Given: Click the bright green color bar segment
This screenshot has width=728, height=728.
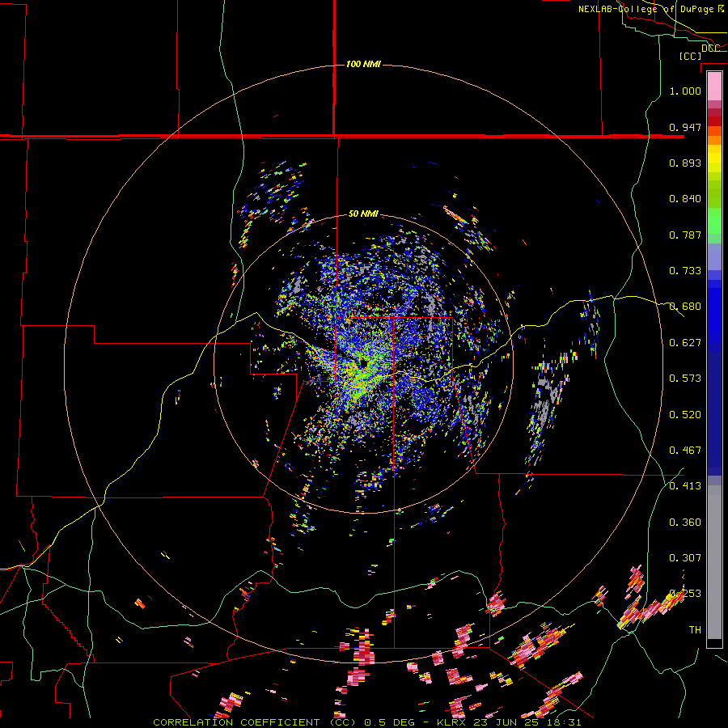Looking at the screenshot, I should pos(714,221).
